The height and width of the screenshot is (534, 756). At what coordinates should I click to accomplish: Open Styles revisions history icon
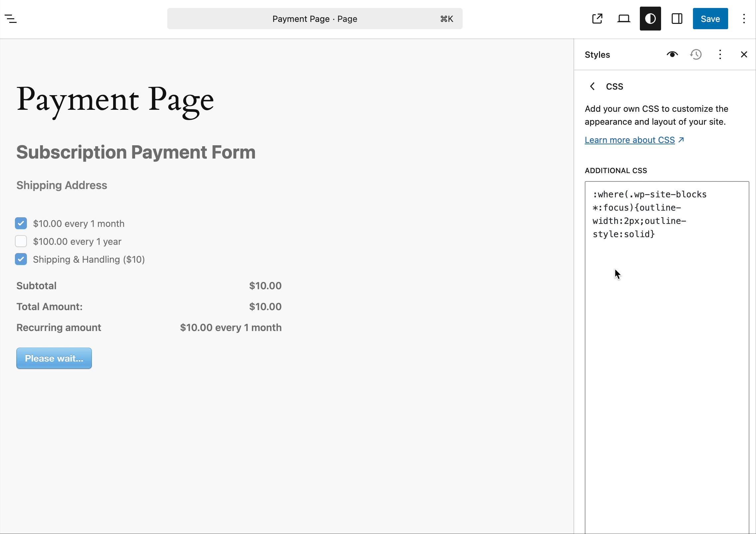tap(696, 54)
